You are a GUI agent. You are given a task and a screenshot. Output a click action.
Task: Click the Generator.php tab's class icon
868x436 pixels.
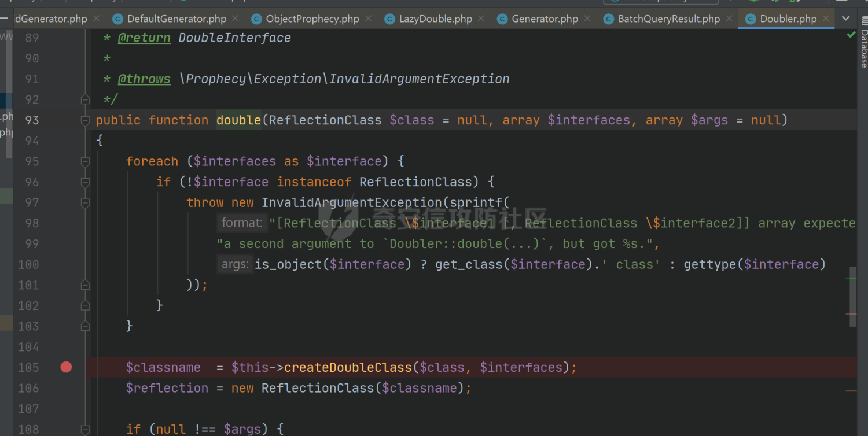pyautogui.click(x=502, y=19)
